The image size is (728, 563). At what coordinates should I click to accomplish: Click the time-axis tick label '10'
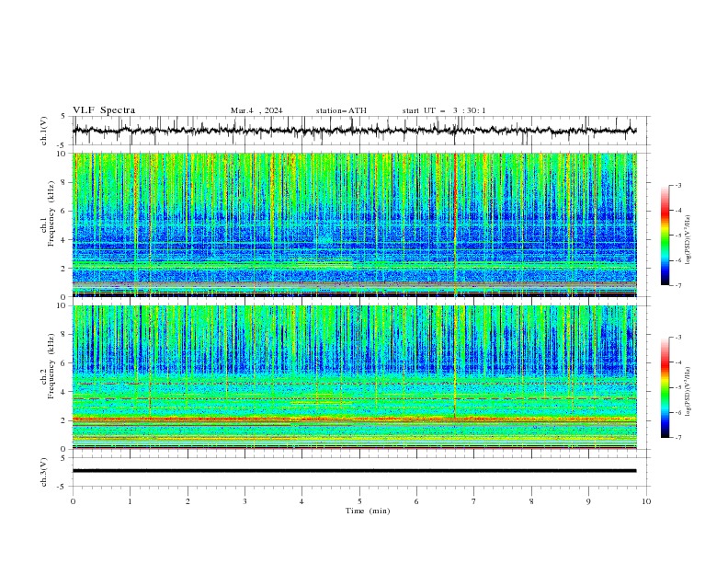click(x=646, y=501)
